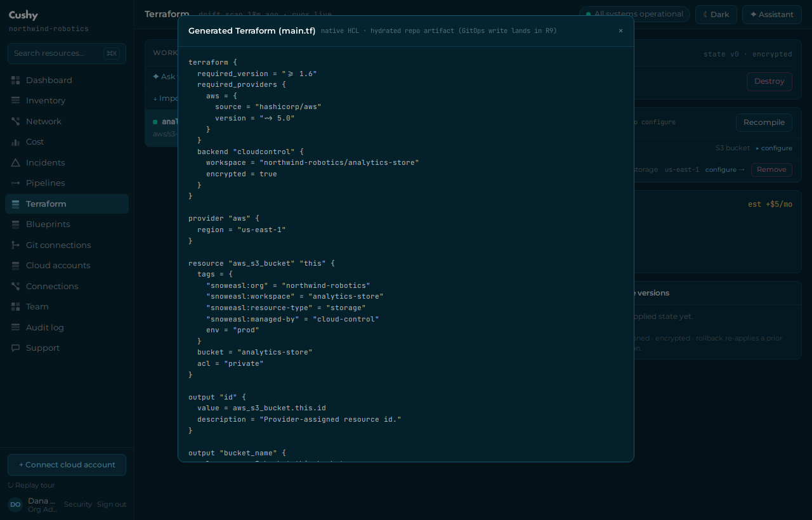Open Cloud accounts page
812x520 pixels.
[x=67, y=266]
